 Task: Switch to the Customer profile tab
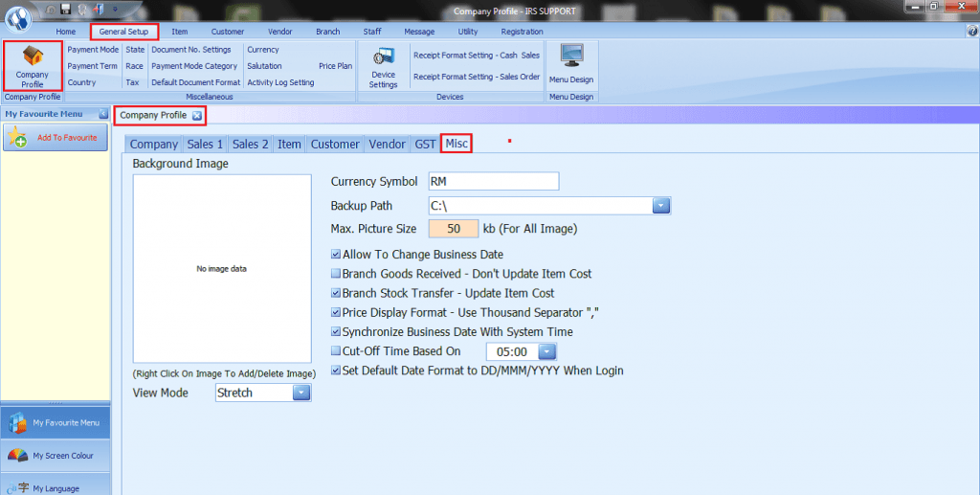tap(335, 145)
